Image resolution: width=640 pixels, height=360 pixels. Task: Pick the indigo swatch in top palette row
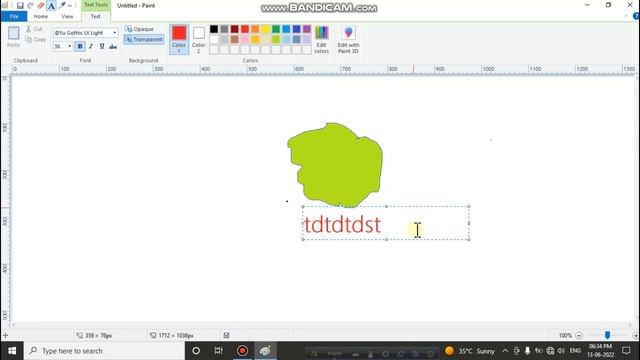pyautogui.click(x=297, y=29)
